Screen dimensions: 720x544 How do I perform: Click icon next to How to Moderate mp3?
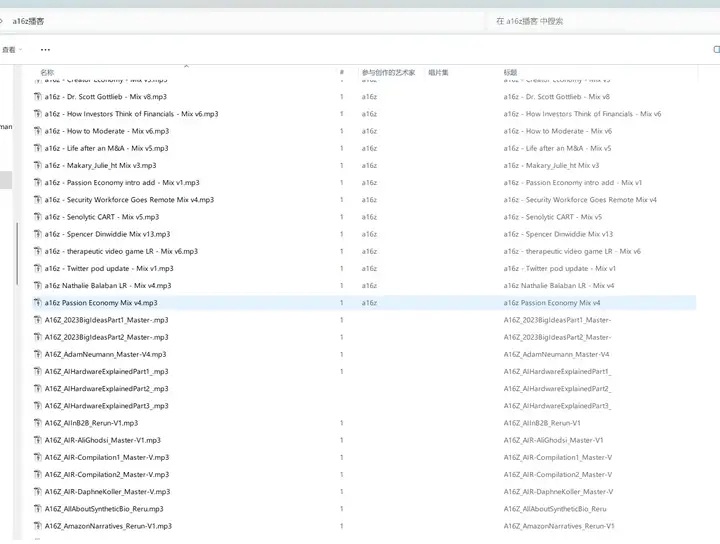(x=38, y=131)
